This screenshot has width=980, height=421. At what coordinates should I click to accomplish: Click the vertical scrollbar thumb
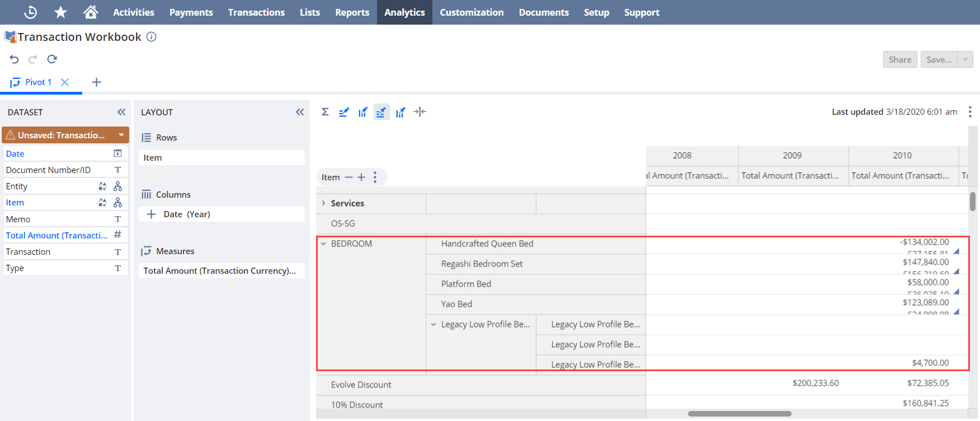pos(973,202)
